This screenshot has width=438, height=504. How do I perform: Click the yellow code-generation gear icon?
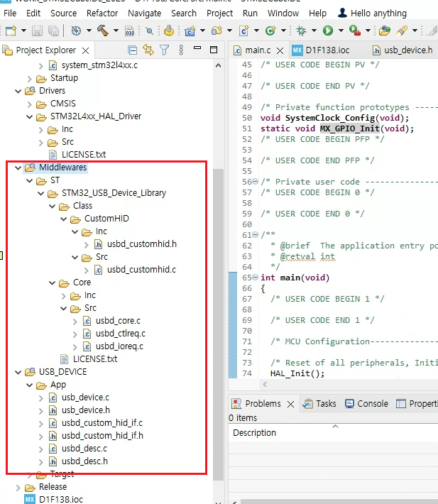coord(169,31)
